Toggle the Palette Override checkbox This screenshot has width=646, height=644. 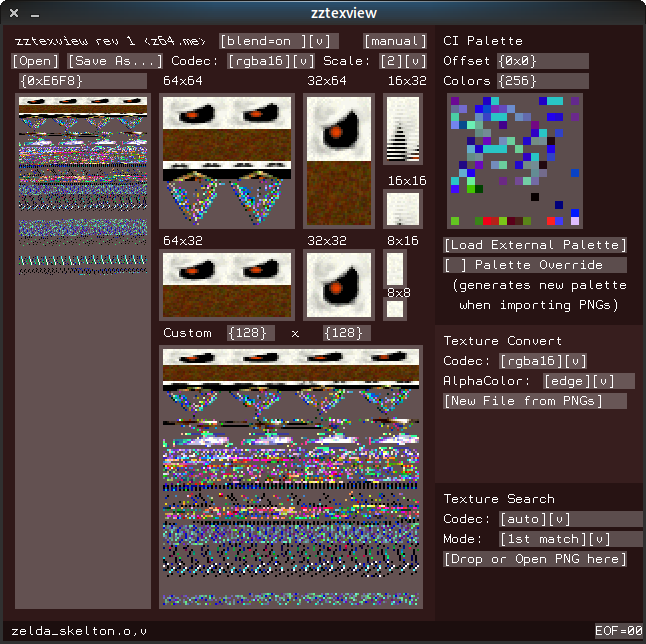point(455,265)
